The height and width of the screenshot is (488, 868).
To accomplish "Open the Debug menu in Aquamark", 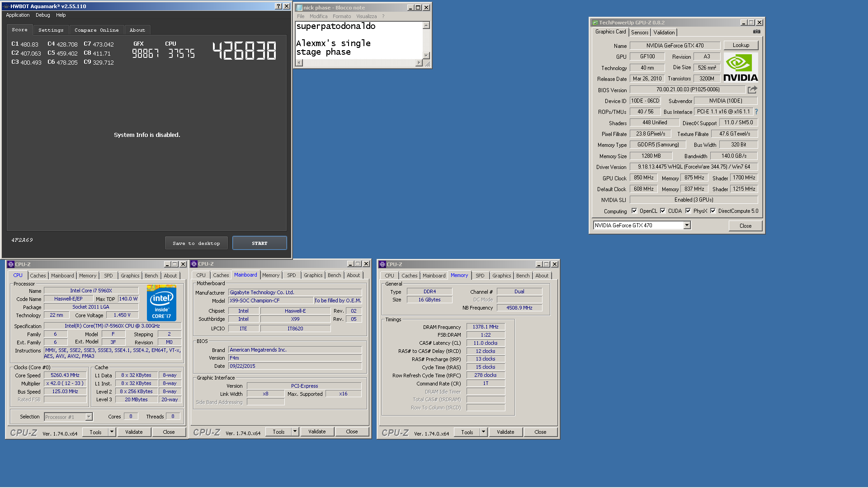I will 43,15.
